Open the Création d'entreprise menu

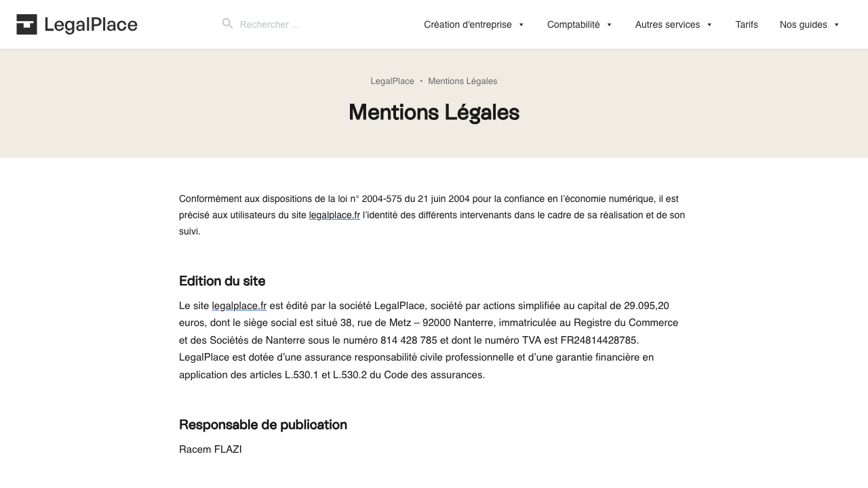(x=468, y=24)
